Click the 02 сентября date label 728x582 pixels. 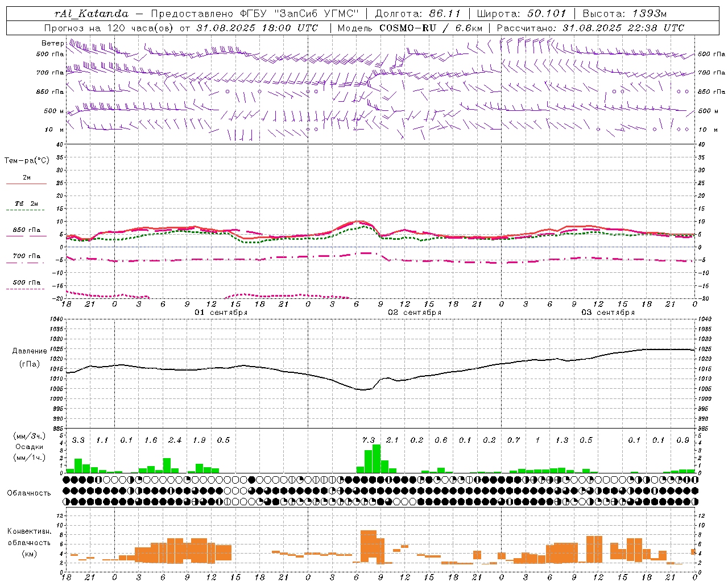(x=415, y=313)
